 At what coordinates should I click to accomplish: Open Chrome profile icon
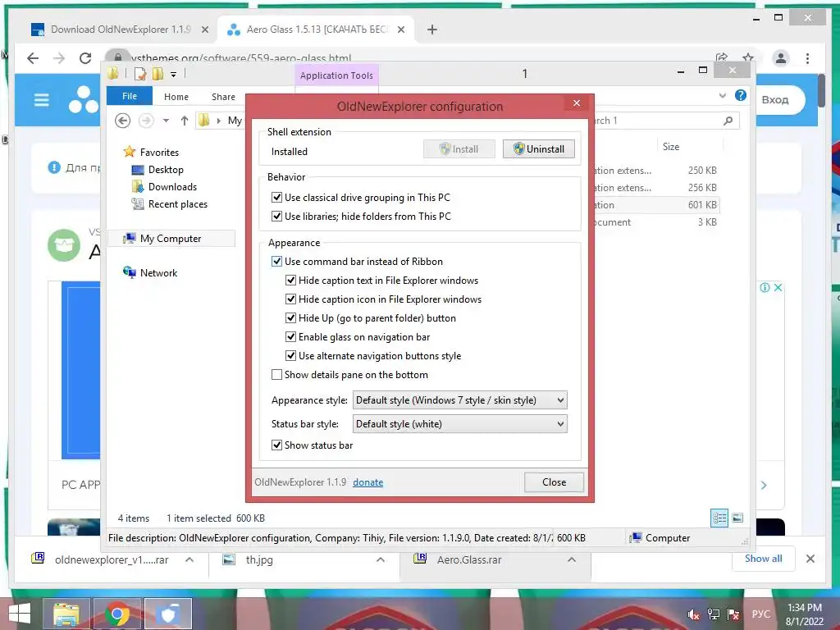[x=781, y=58]
